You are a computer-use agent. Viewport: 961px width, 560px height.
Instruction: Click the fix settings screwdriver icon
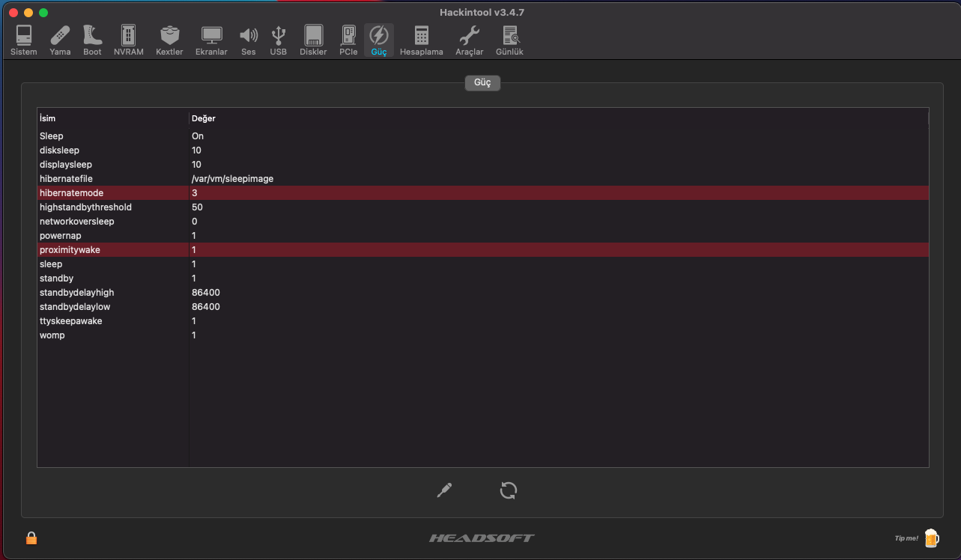[x=444, y=490]
